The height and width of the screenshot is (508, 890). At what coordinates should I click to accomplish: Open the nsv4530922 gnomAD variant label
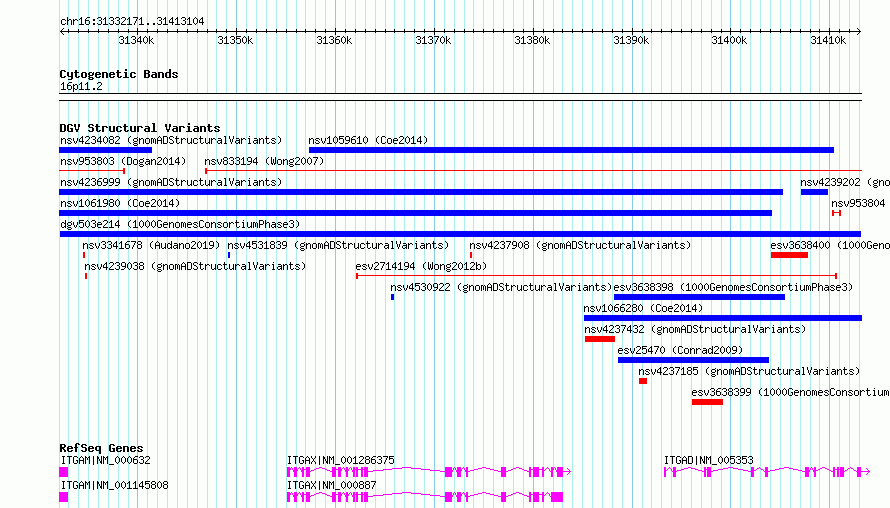[501, 288]
